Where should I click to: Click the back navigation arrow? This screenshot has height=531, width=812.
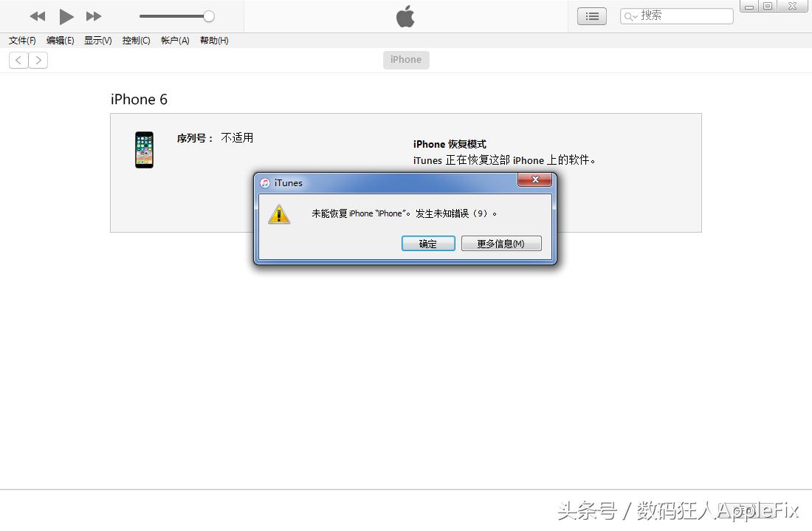click(18, 60)
